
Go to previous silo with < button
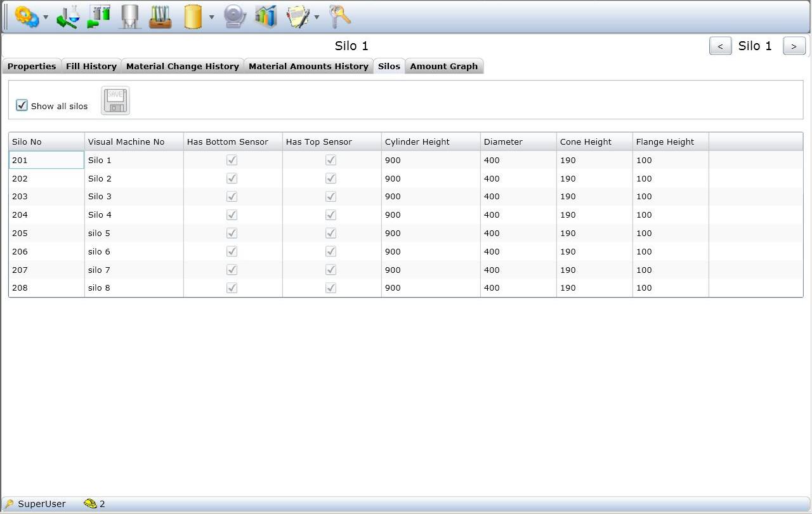(720, 46)
